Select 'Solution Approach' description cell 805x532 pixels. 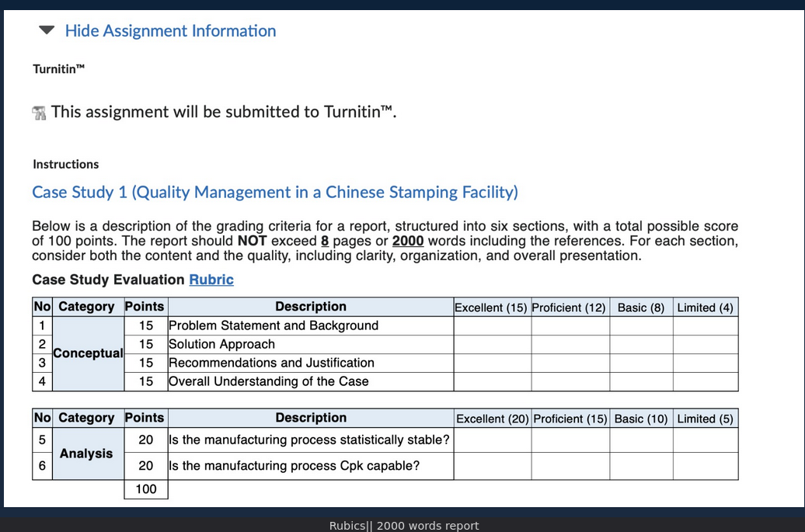coord(311,344)
